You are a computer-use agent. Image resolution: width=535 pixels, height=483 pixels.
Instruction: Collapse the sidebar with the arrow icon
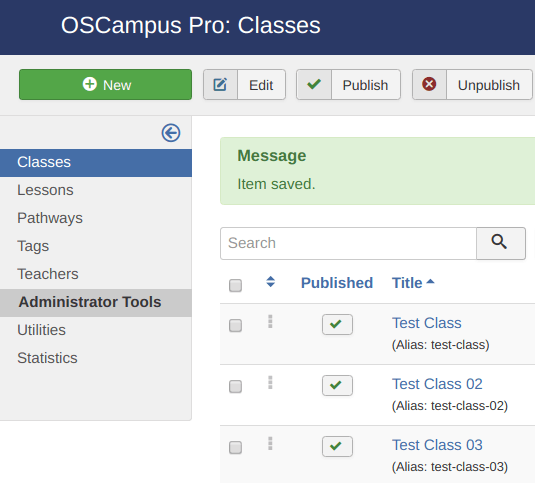coord(171,133)
